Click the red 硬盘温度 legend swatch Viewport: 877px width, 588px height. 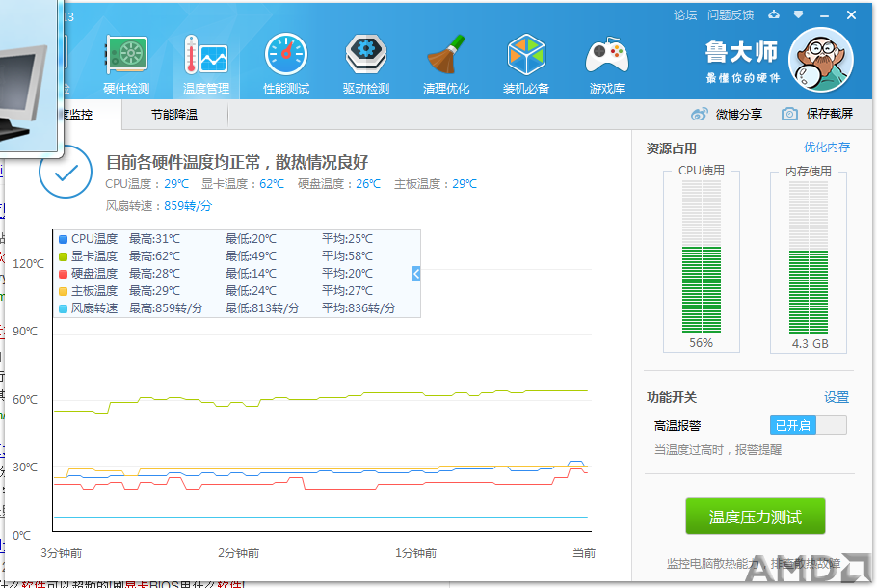[x=64, y=274]
